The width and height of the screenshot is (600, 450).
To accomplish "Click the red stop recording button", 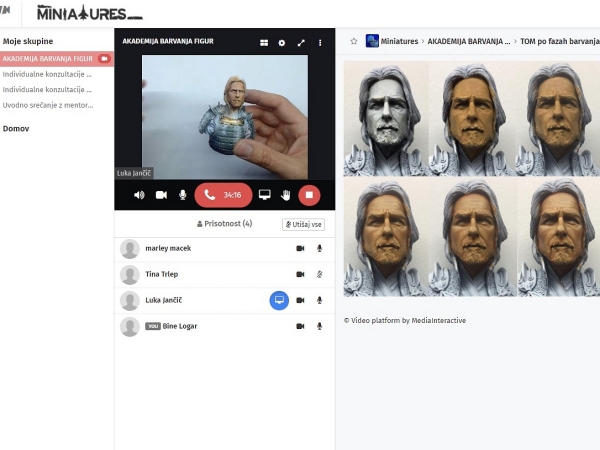I will (309, 195).
